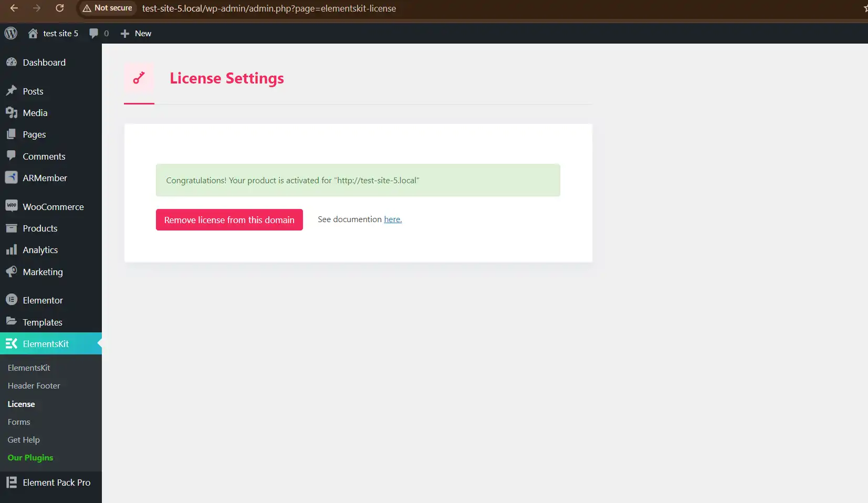868x503 pixels.
Task: Click the Pages document icon
Action: pos(11,134)
